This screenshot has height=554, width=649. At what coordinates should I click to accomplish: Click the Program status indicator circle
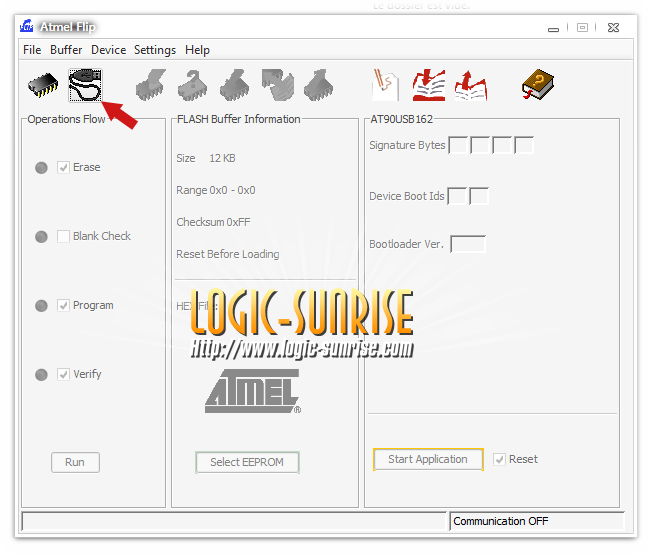click(x=41, y=306)
